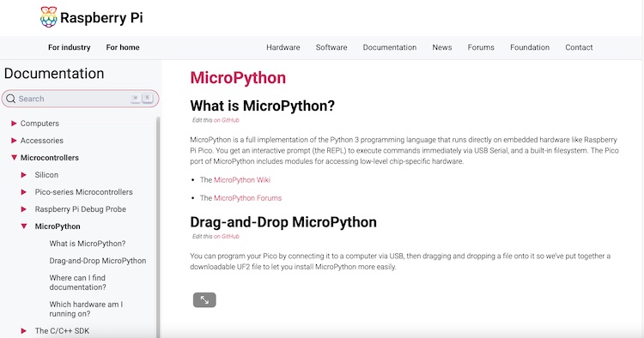Select The C/C++ SDK sidebar entry
Screen dimensions: 644x338
tap(62, 330)
